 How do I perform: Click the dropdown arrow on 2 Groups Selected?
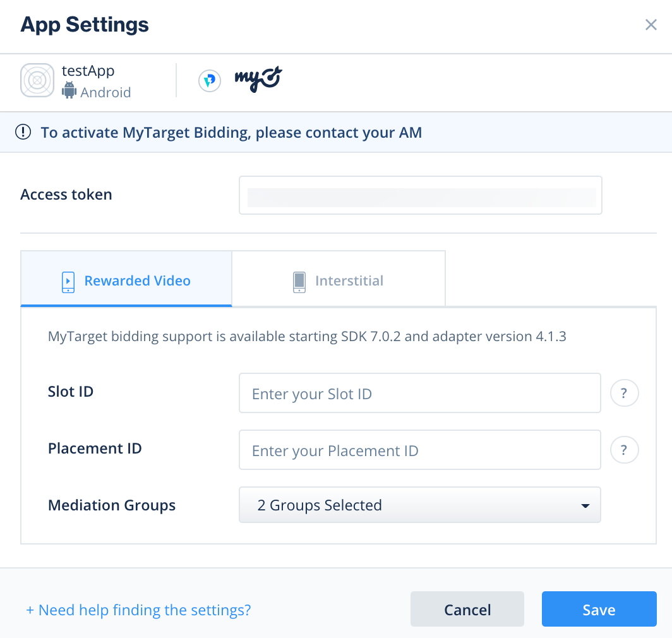(584, 505)
